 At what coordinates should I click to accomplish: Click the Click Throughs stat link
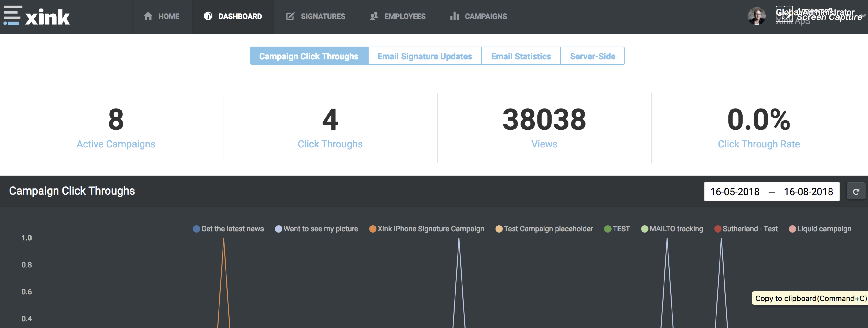tap(330, 144)
